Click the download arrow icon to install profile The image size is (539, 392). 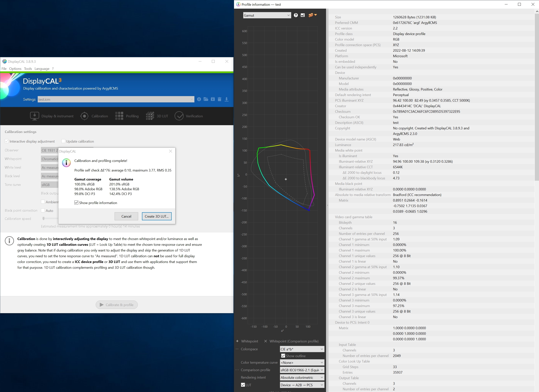click(x=227, y=99)
